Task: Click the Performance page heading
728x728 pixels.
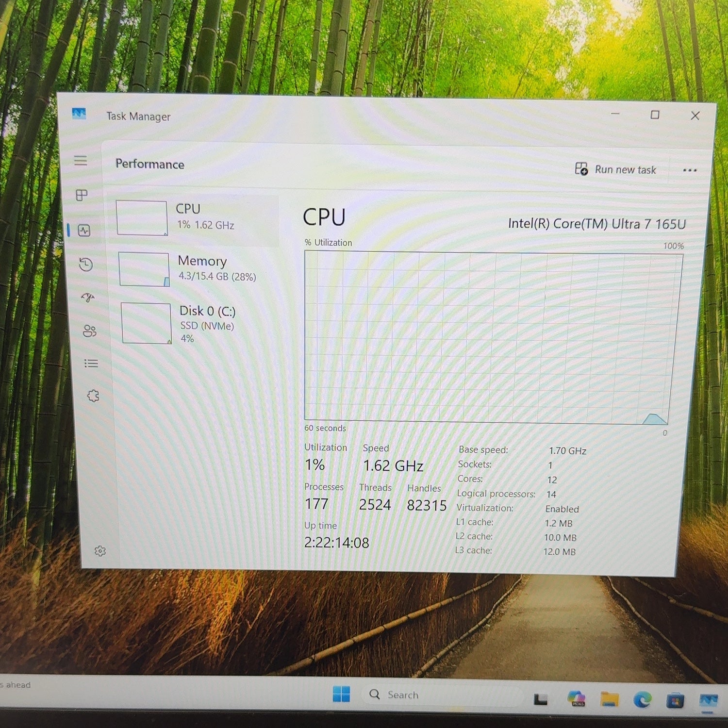Action: click(x=150, y=164)
